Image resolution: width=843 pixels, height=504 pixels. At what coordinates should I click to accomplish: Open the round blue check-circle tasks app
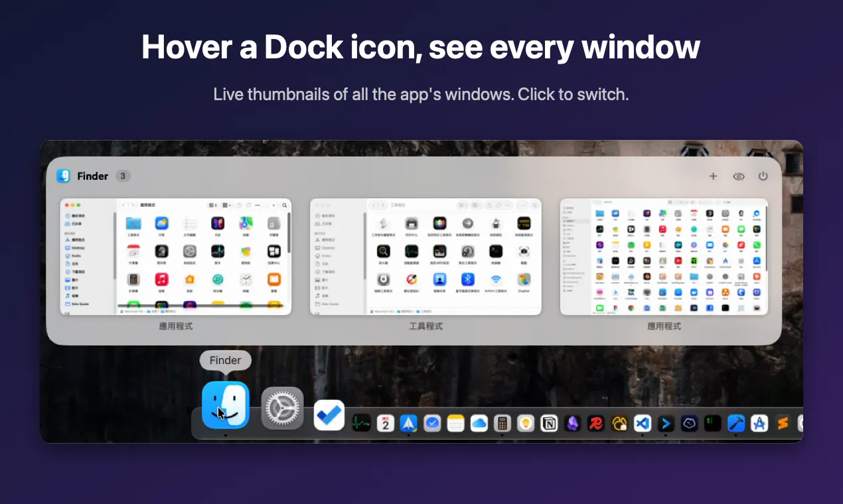click(432, 423)
